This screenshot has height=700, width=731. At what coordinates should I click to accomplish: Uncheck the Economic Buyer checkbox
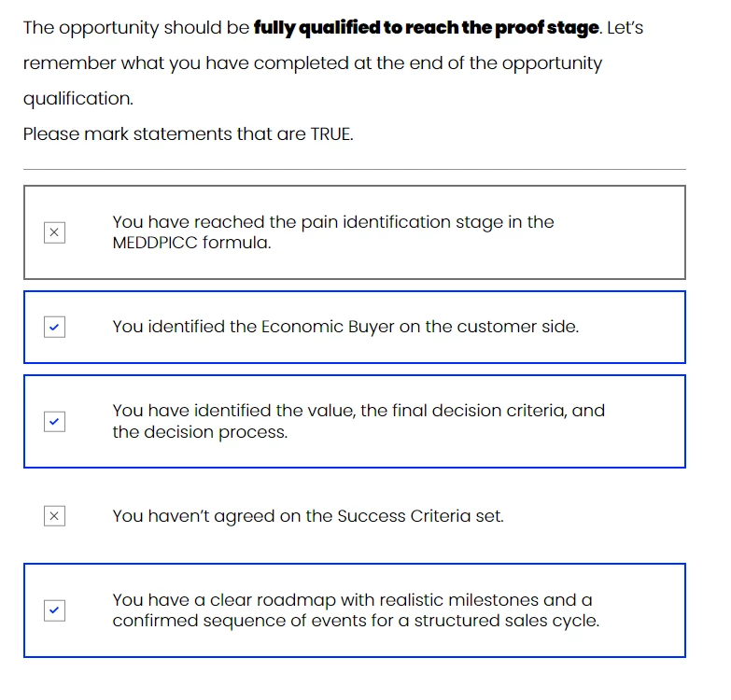pos(55,328)
